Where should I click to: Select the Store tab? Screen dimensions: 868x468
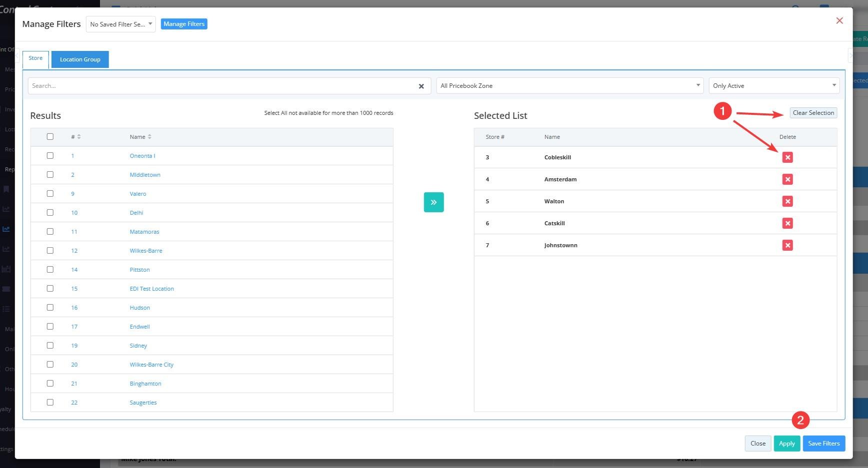pyautogui.click(x=35, y=58)
